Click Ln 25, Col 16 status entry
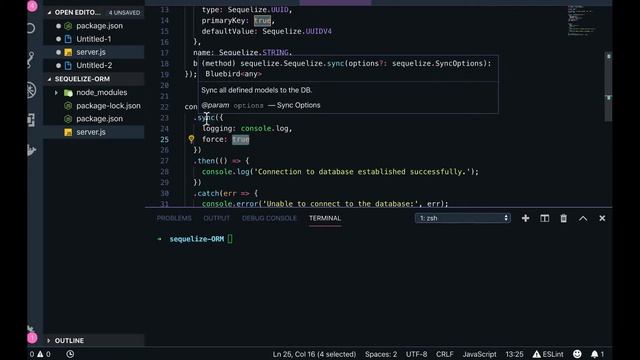 click(314, 354)
